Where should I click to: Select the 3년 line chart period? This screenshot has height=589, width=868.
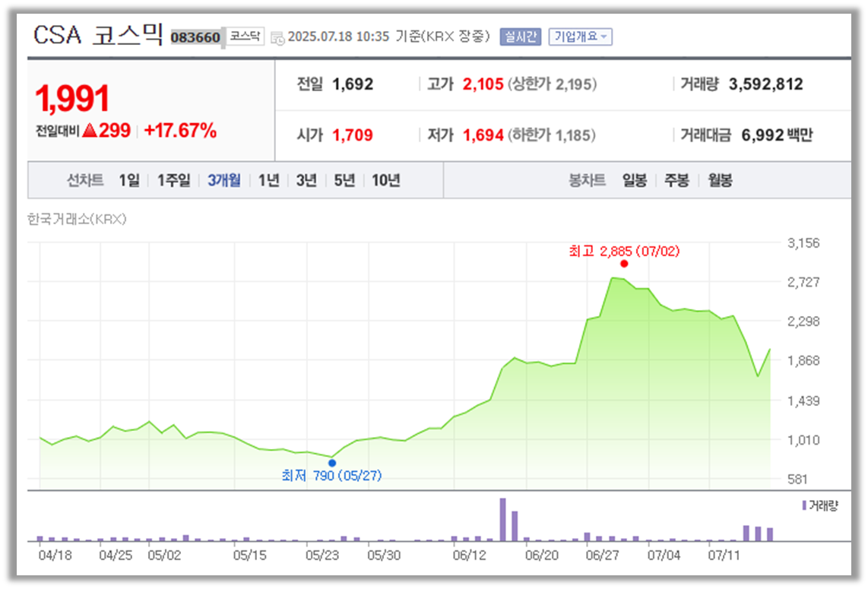coord(306,180)
